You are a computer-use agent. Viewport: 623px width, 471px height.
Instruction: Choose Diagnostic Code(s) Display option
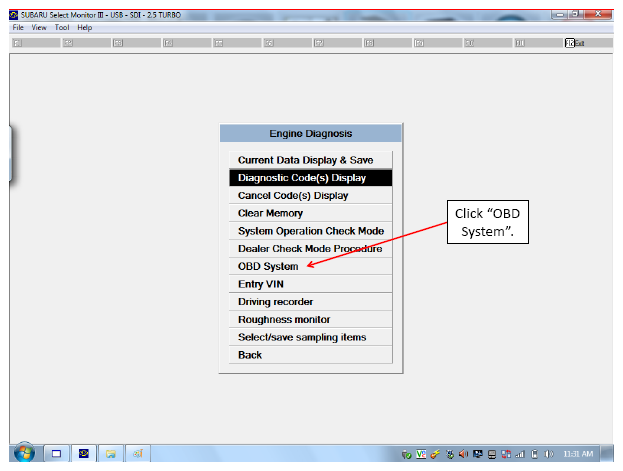click(310, 178)
